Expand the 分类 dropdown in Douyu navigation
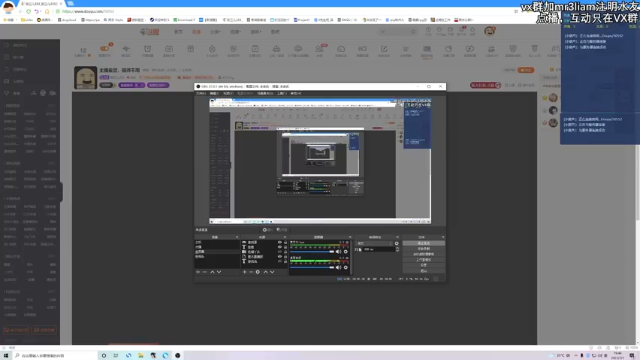640x360 pixels. coord(216,31)
